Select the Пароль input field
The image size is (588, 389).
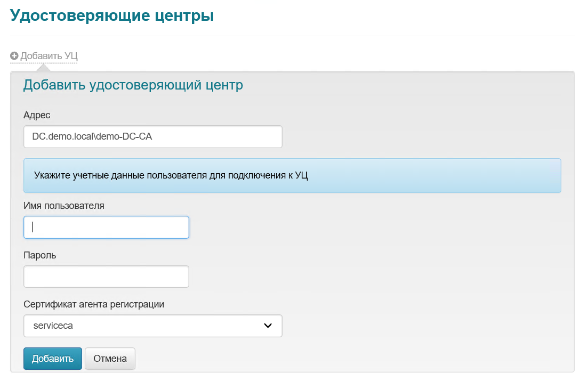tap(106, 277)
